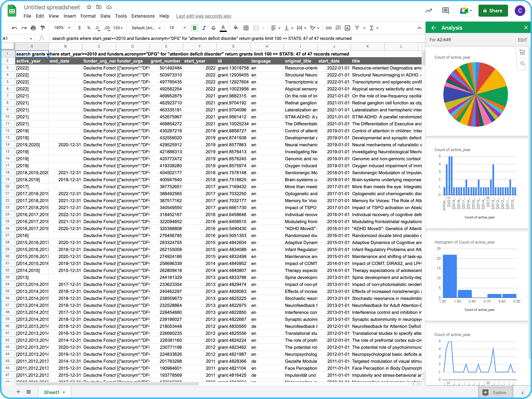This screenshot has height=399, width=532.
Task: Click the text color swatch icon
Action: (x=223, y=28)
